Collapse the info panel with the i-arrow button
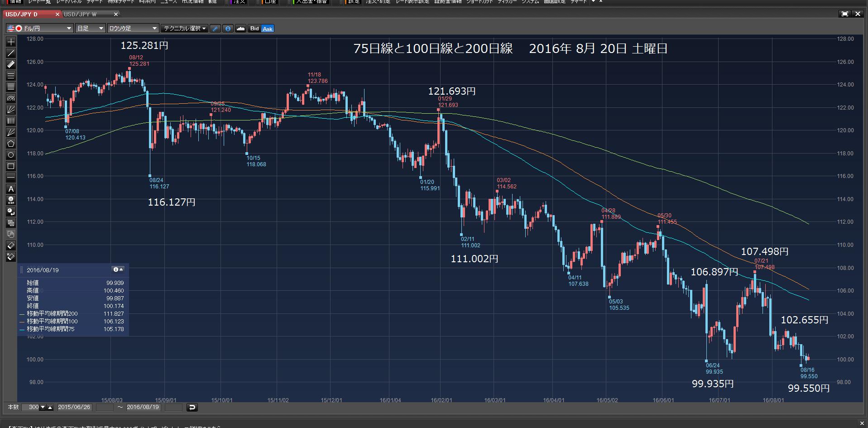This screenshot has width=868, height=428. click(x=118, y=269)
